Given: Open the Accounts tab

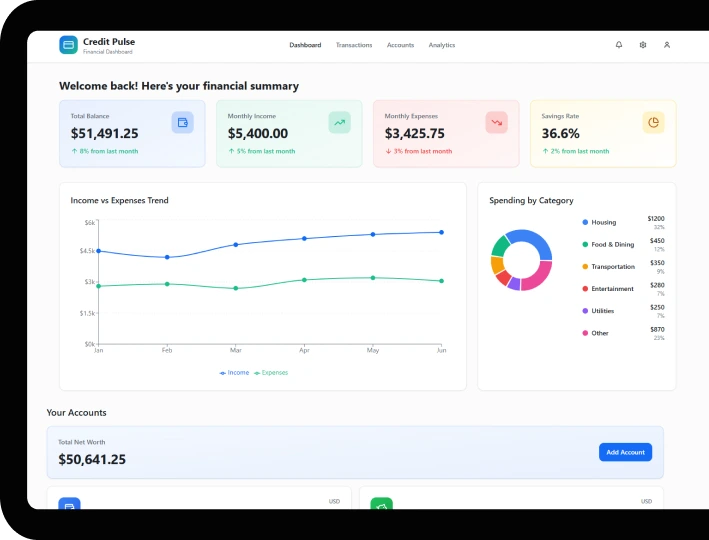Looking at the screenshot, I should click(400, 45).
